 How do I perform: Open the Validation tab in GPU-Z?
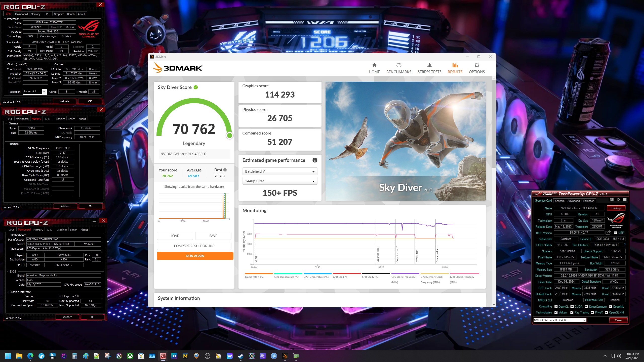tap(588, 201)
